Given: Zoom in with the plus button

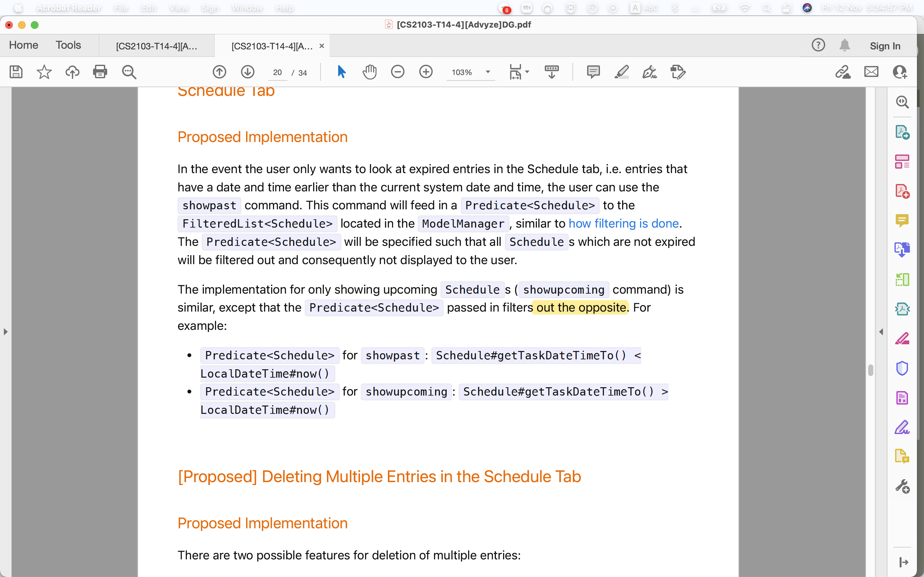Looking at the screenshot, I should pyautogui.click(x=426, y=72).
